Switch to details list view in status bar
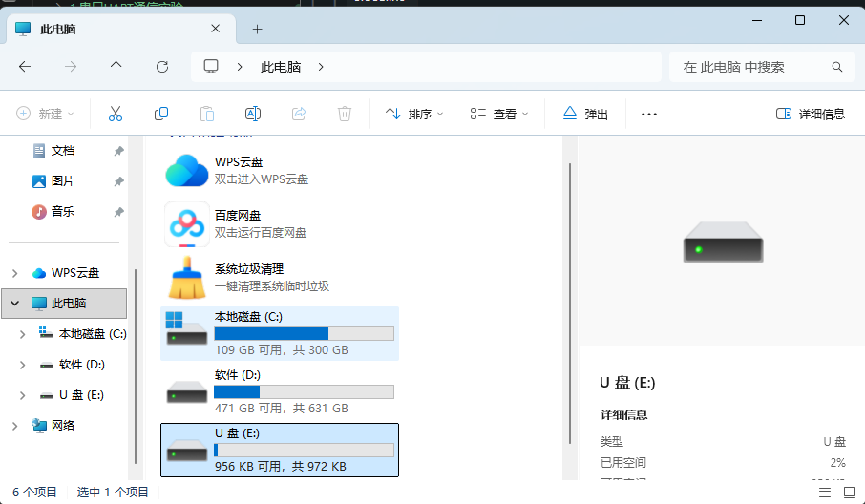This screenshot has width=865, height=504. 825,492
